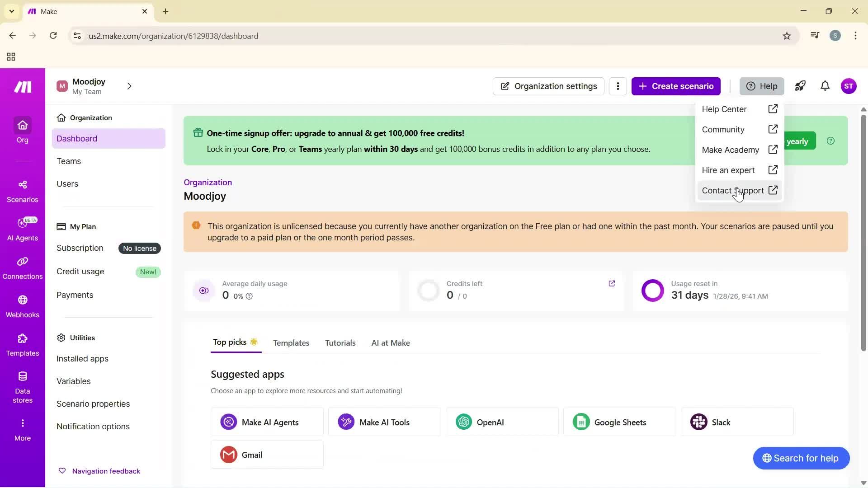
Task: Click the Usage reset progress ring
Action: [x=652, y=291]
